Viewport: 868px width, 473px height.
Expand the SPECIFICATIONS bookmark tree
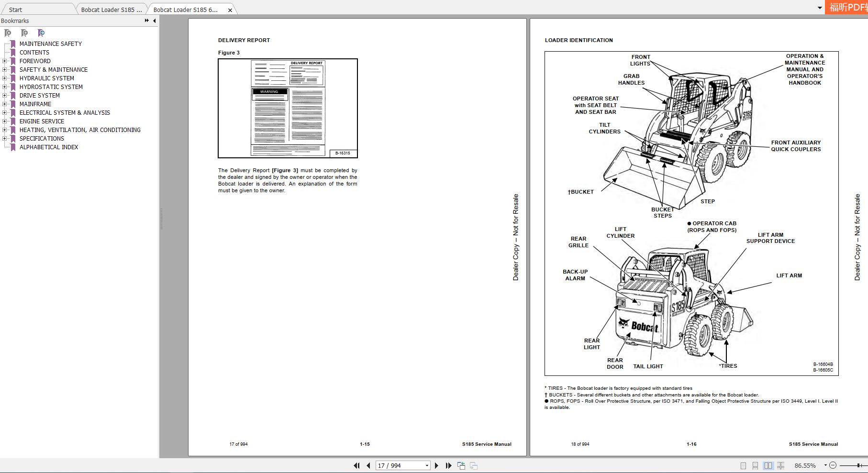[x=4, y=138]
